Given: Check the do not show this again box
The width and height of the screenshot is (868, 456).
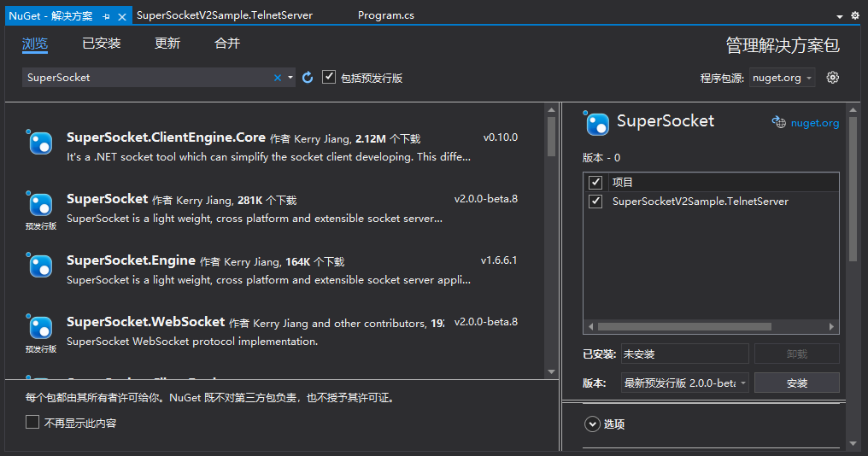Looking at the screenshot, I should pyautogui.click(x=32, y=422).
